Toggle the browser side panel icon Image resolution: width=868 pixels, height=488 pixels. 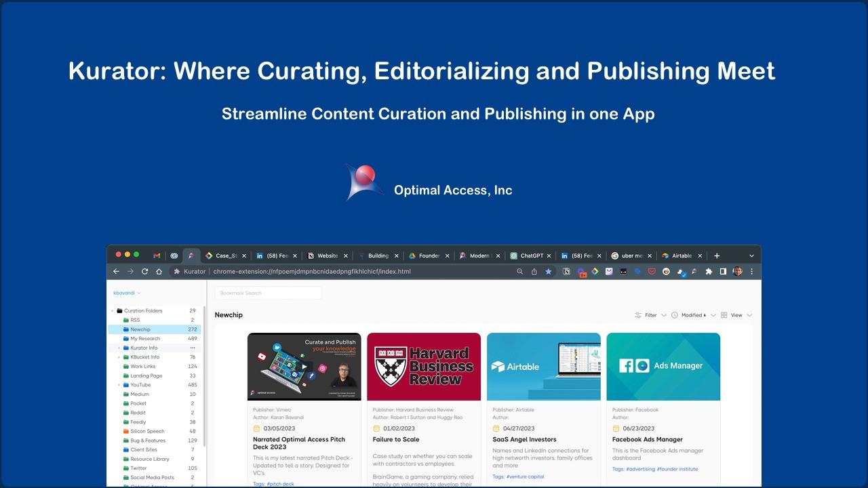723,271
